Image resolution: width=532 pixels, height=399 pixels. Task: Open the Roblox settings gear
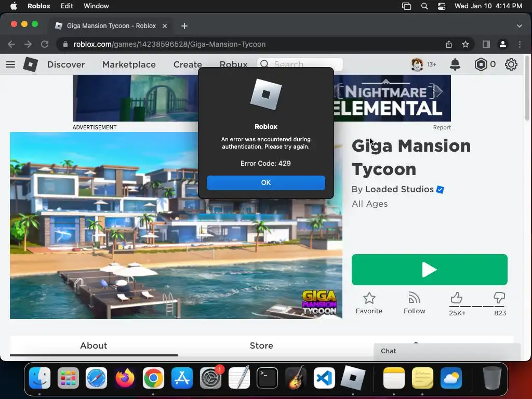(511, 64)
